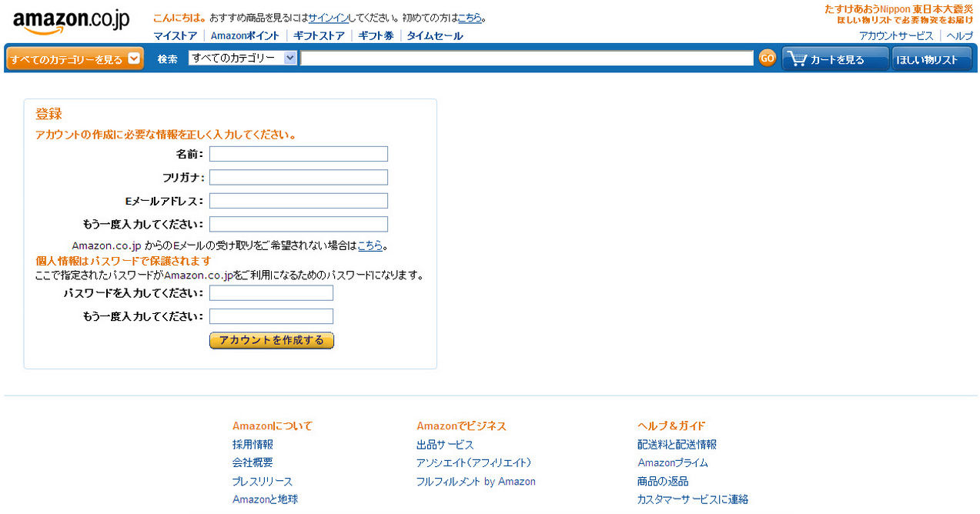Viewport: 980px width, 514px height.
Task: Open フルフィルメント by Amazon link
Action: click(x=476, y=481)
